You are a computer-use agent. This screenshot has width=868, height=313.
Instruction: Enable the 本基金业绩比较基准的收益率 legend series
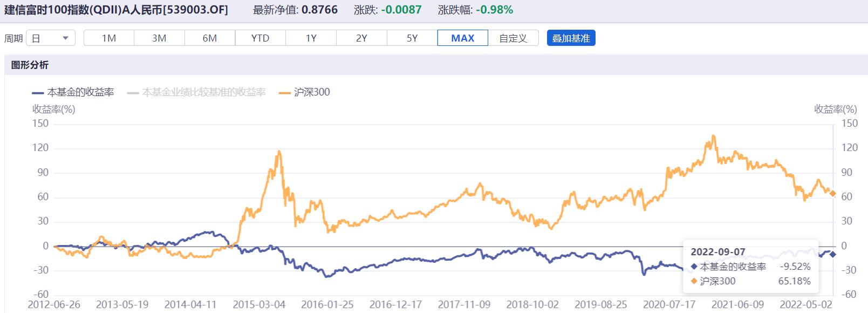pos(197,92)
